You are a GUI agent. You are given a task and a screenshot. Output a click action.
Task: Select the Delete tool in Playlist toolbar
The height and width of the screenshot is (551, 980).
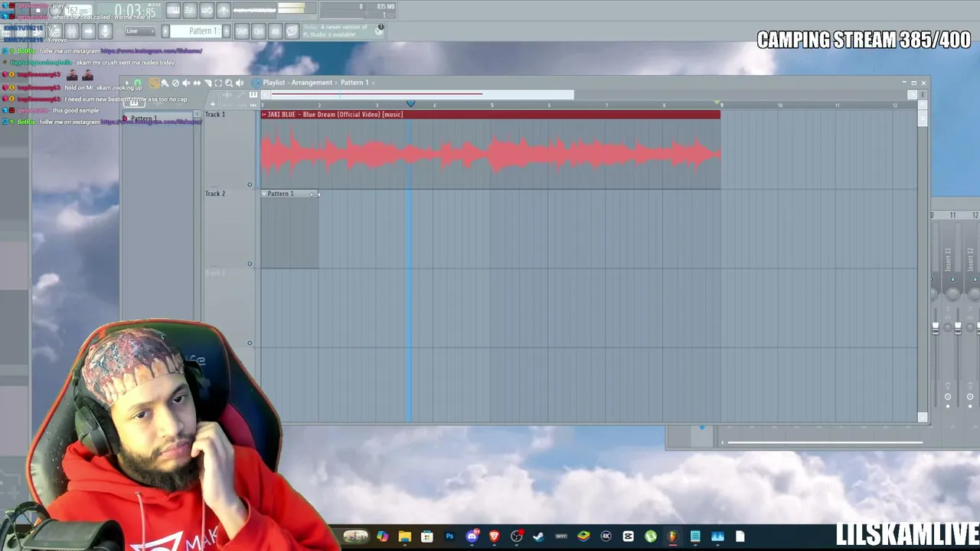[x=175, y=83]
